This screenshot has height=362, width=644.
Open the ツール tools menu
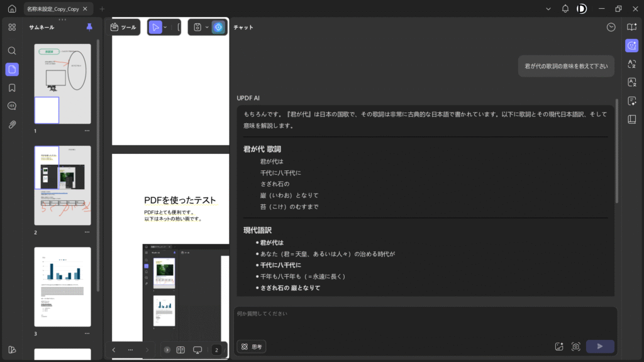pyautogui.click(x=123, y=27)
